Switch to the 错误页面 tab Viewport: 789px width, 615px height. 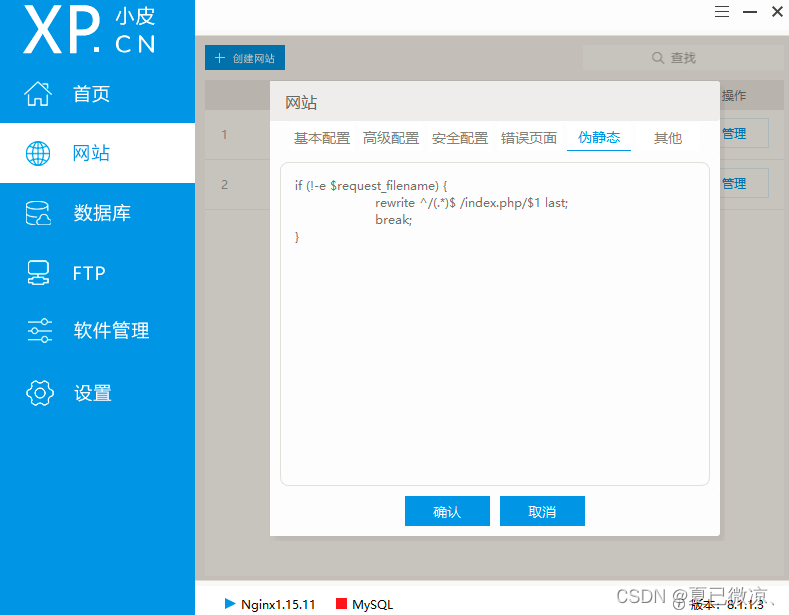click(529, 138)
